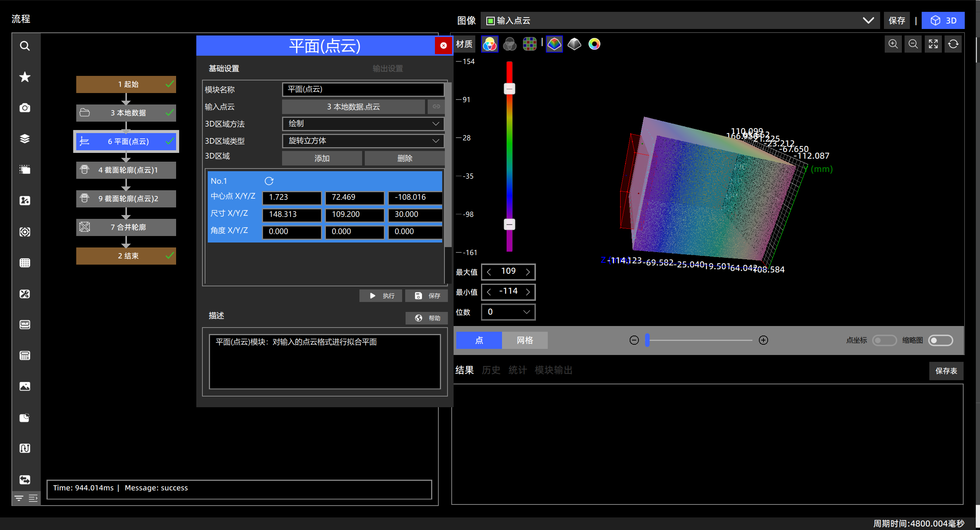Click the upper color scale slider handle
Image resolution: width=980 pixels, height=530 pixels.
[509, 89]
